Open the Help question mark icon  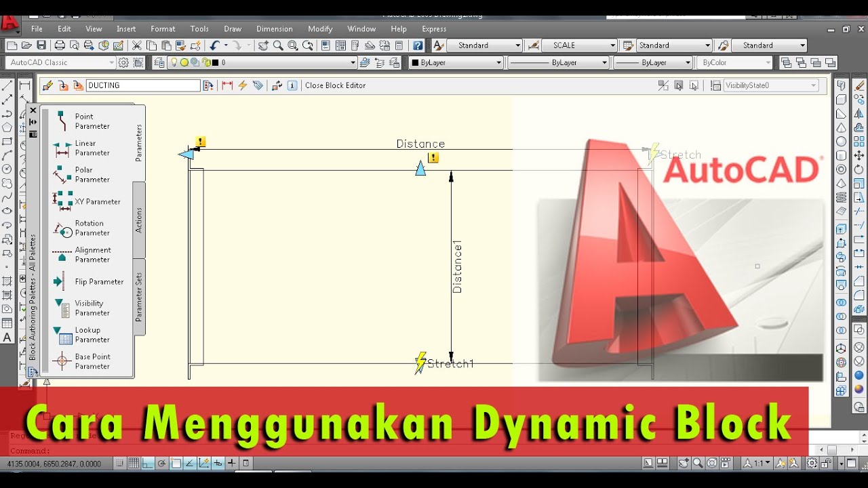click(x=418, y=45)
